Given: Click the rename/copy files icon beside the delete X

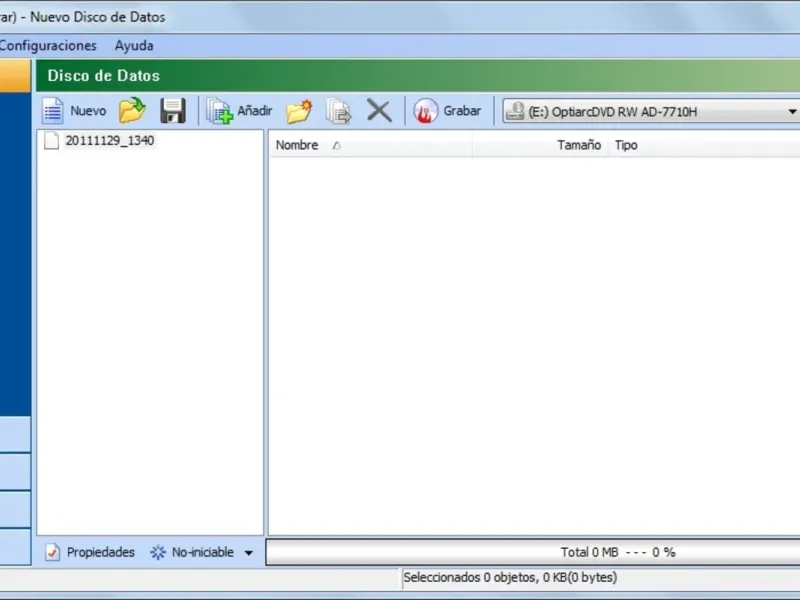Looking at the screenshot, I should click(339, 111).
